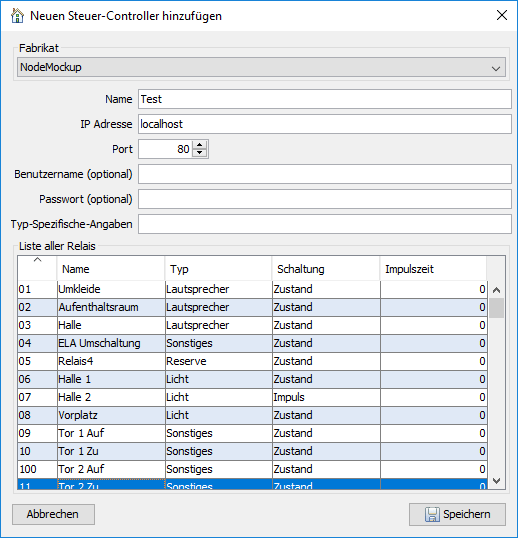This screenshot has height=538, width=518.
Task: Select the Tor 1 Auf name cell
Action: (111, 433)
